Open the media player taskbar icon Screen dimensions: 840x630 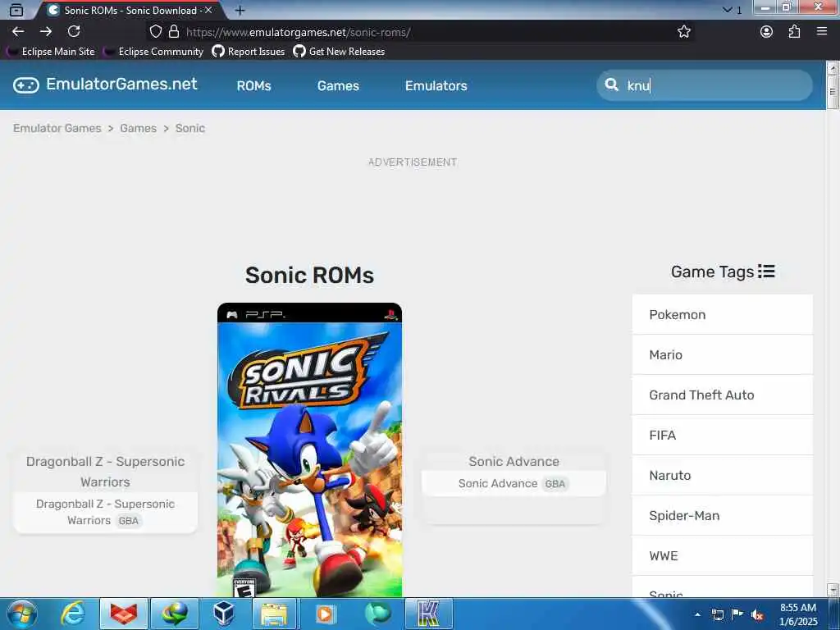pyautogui.click(x=325, y=614)
